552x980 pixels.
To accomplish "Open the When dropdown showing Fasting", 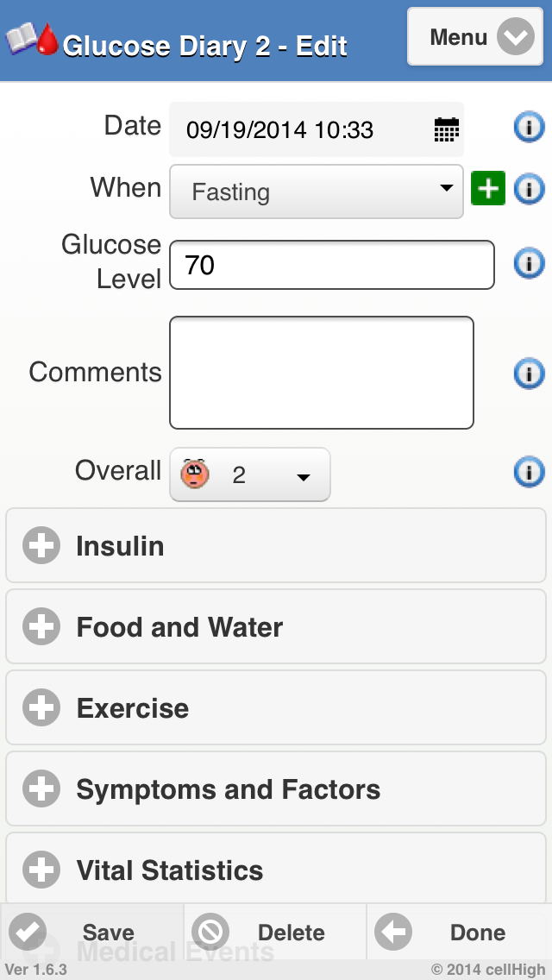I will (x=317, y=191).
